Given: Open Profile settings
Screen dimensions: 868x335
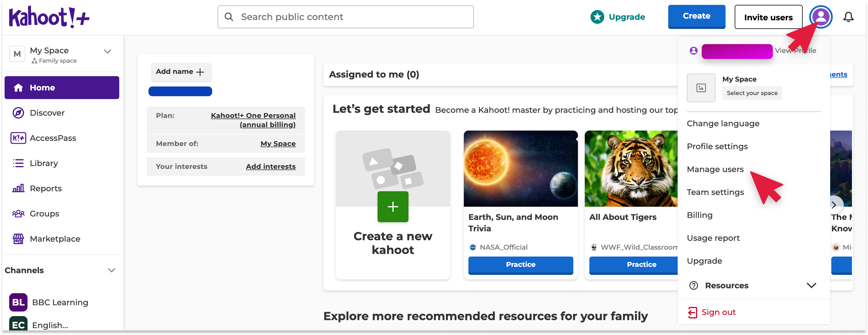Looking at the screenshot, I should pos(717,147).
